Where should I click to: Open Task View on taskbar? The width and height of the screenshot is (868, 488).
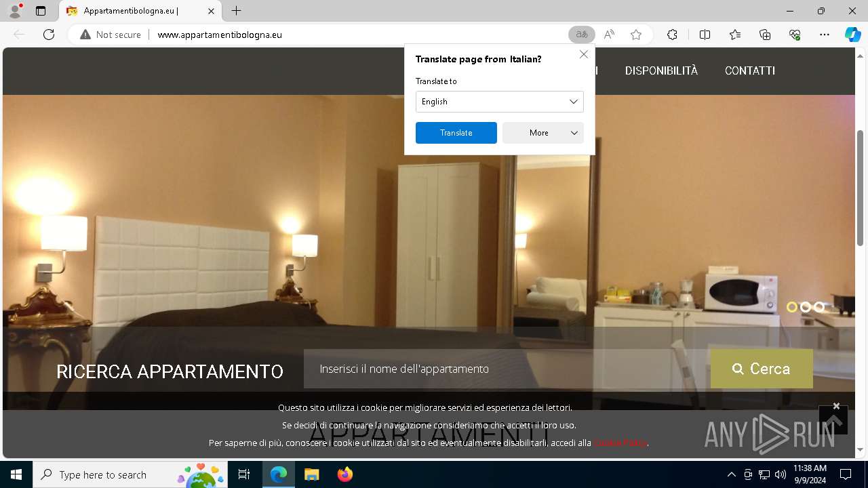tap(244, 474)
